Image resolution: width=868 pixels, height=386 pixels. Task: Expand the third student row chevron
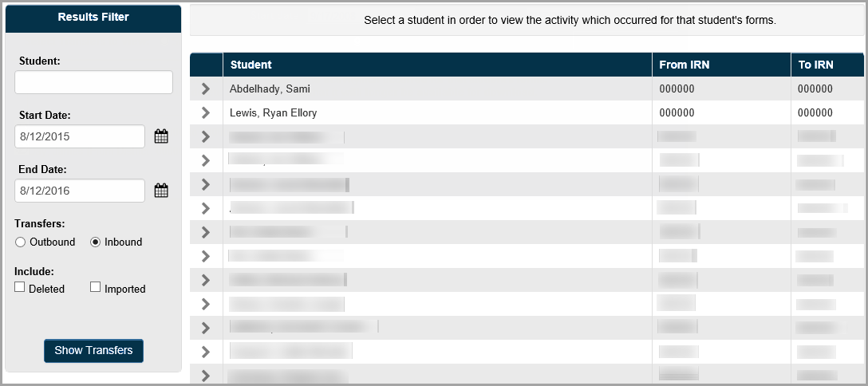206,136
